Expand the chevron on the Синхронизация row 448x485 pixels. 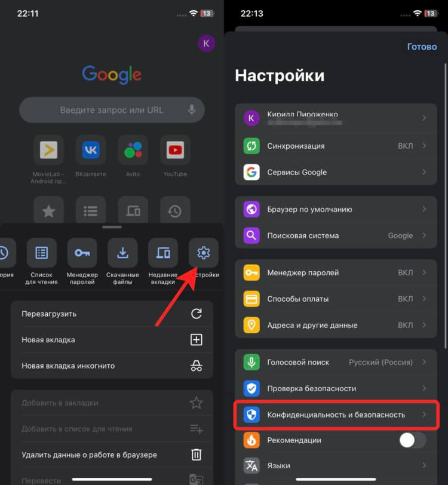(x=424, y=146)
